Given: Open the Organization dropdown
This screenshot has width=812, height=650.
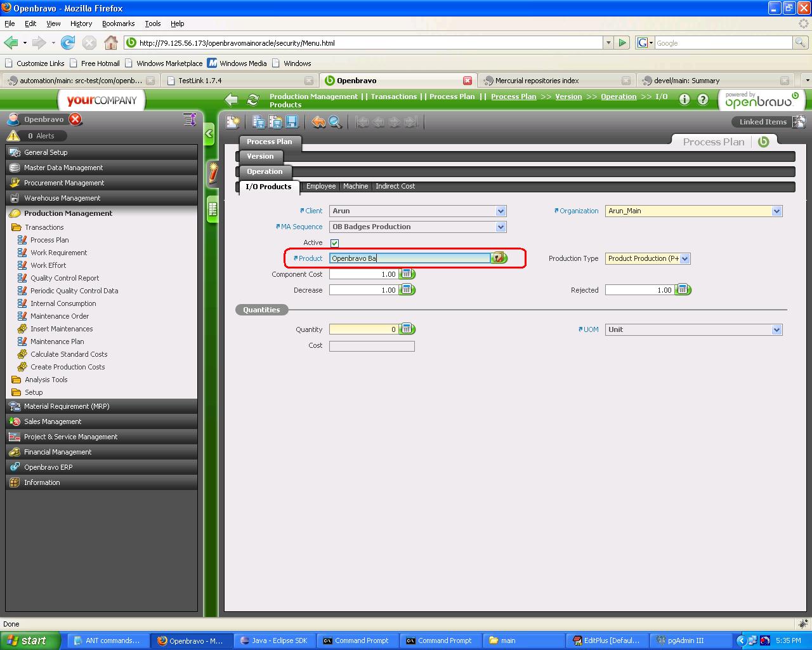Looking at the screenshot, I should pos(776,211).
